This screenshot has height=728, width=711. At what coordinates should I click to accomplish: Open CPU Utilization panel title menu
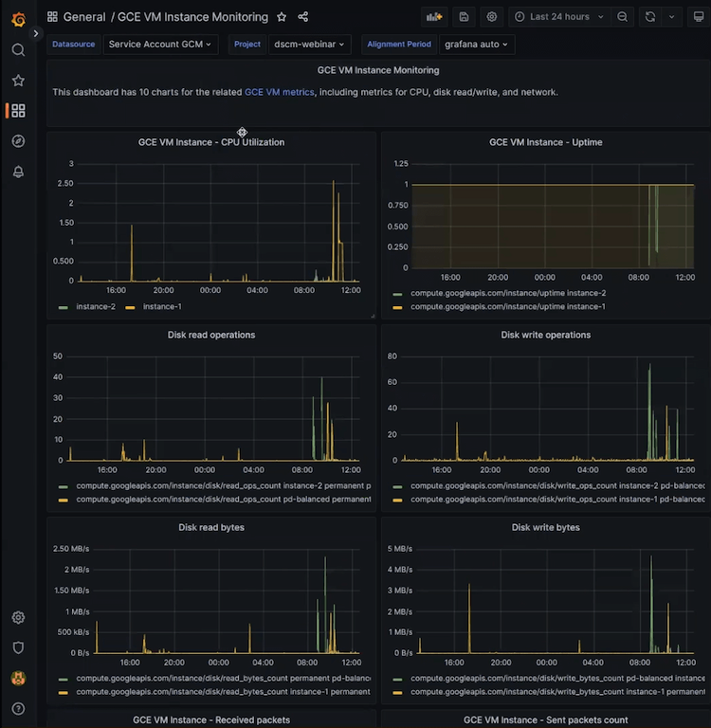coord(211,142)
